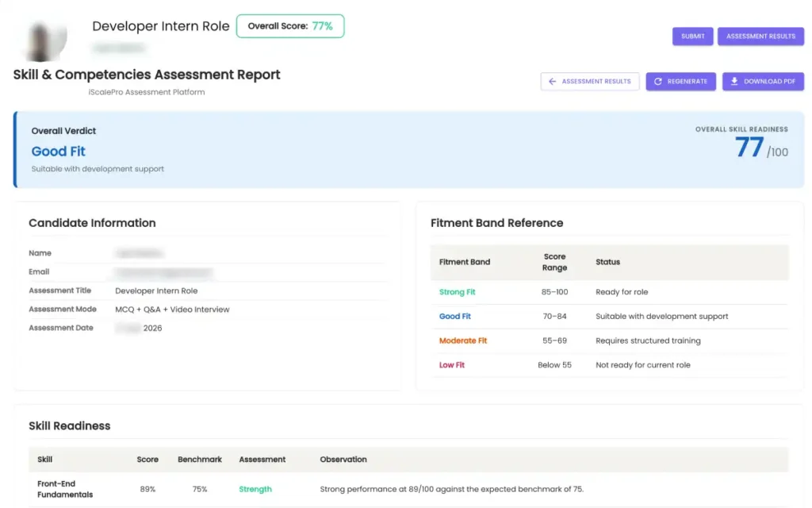The image size is (812, 508).
Task: Click the Skill & Competencies Assessment Report heading
Action: (x=147, y=75)
